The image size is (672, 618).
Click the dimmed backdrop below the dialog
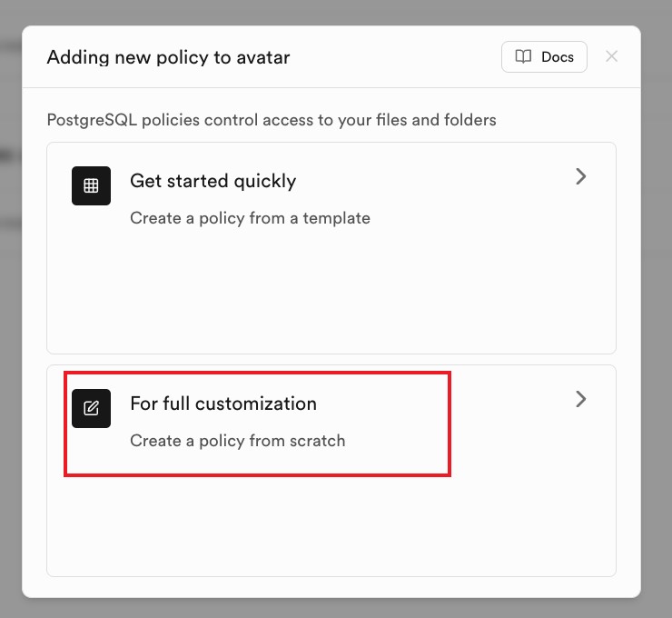click(336, 608)
